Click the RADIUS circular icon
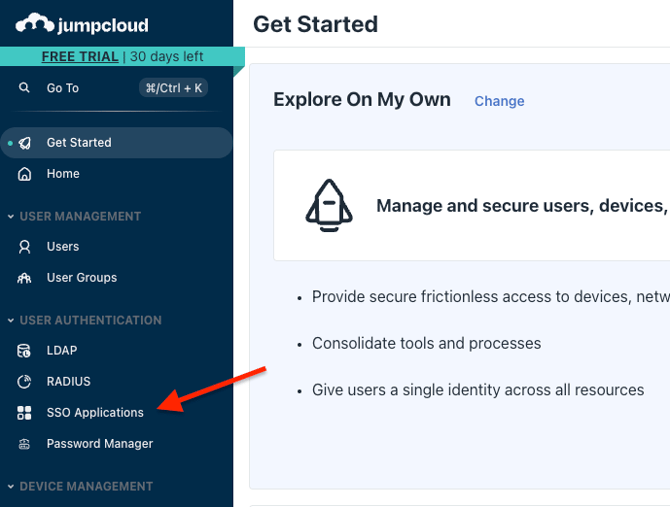 point(24,381)
